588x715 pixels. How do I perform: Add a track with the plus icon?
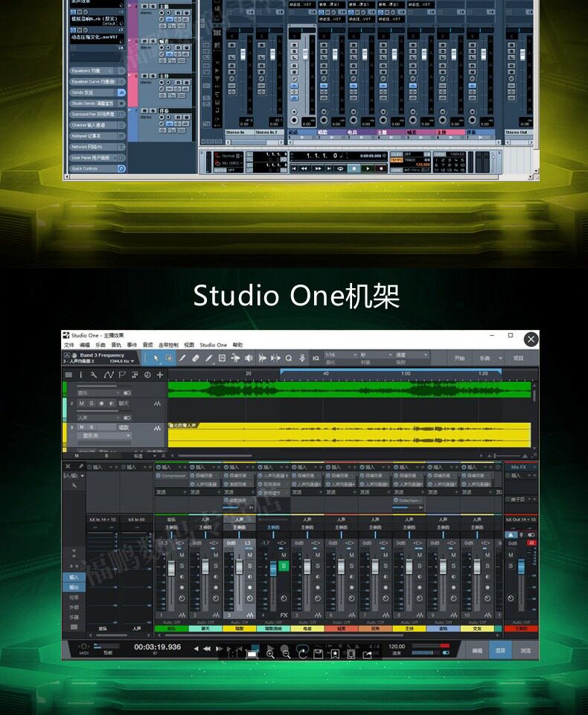coord(160,375)
